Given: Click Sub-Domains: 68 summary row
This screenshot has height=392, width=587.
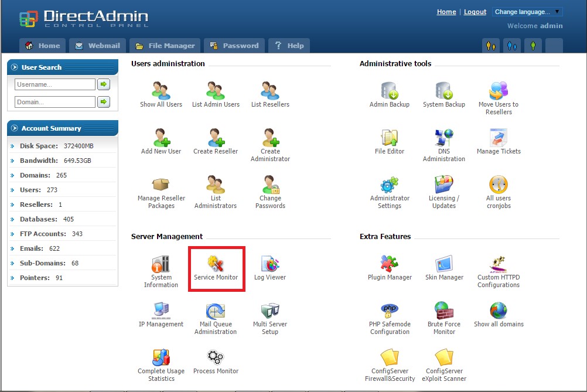Looking at the screenshot, I should pyautogui.click(x=63, y=263).
